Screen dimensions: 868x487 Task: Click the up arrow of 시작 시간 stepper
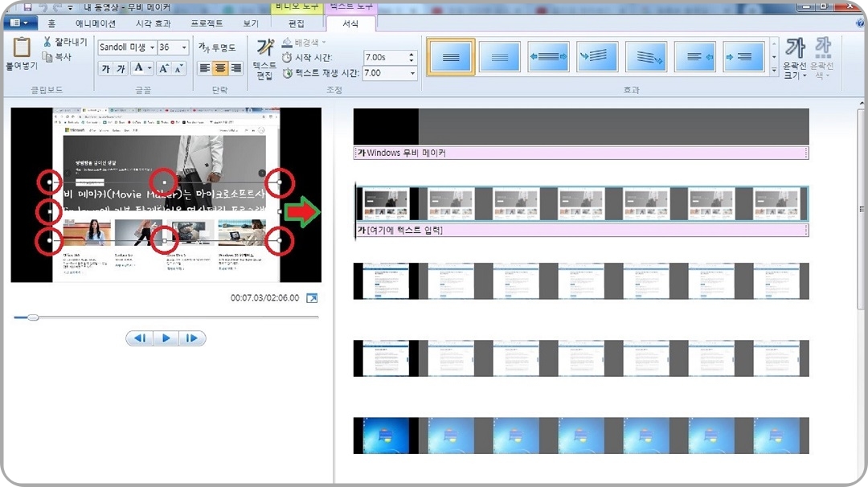click(411, 54)
